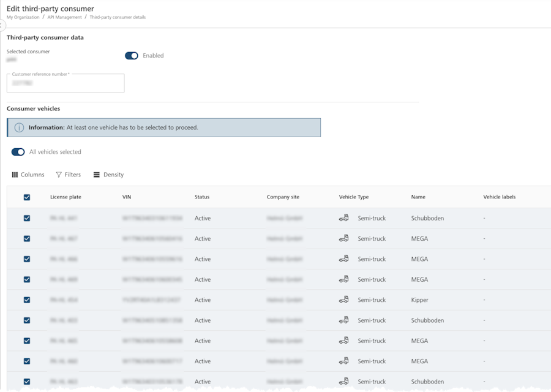Viewport: 551px width, 392px height.
Task: Click the information icon in the notice banner
Action: click(x=19, y=127)
